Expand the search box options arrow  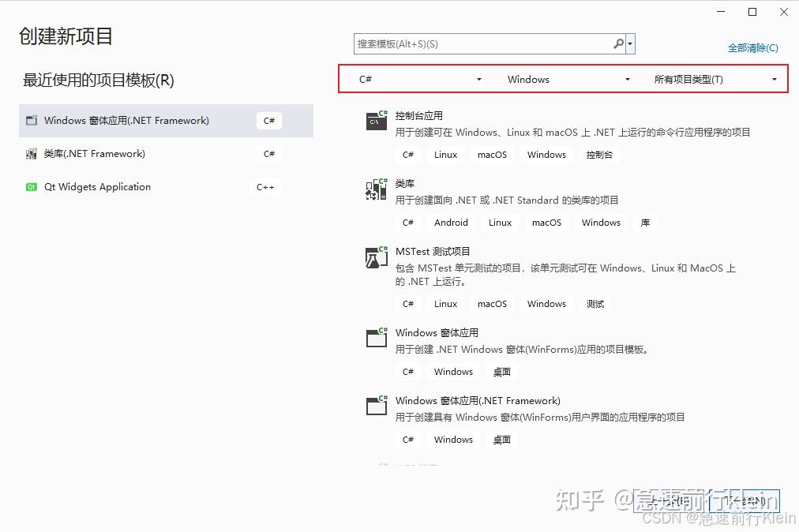630,44
